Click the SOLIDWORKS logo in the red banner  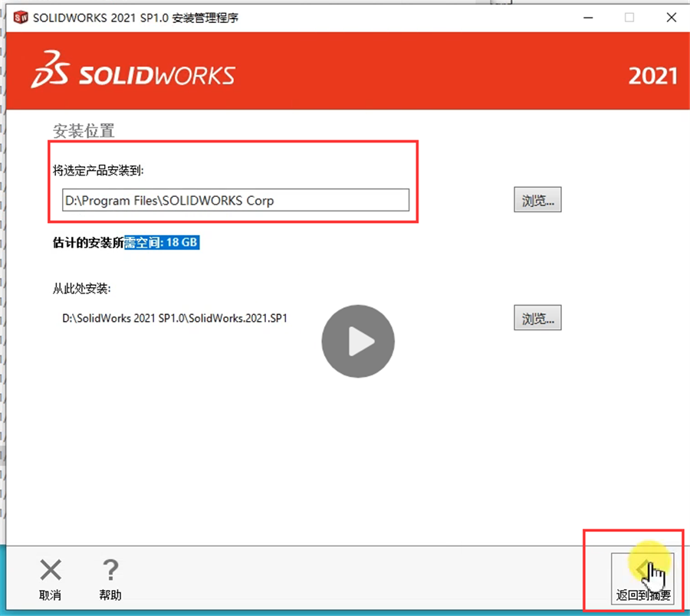(x=133, y=70)
